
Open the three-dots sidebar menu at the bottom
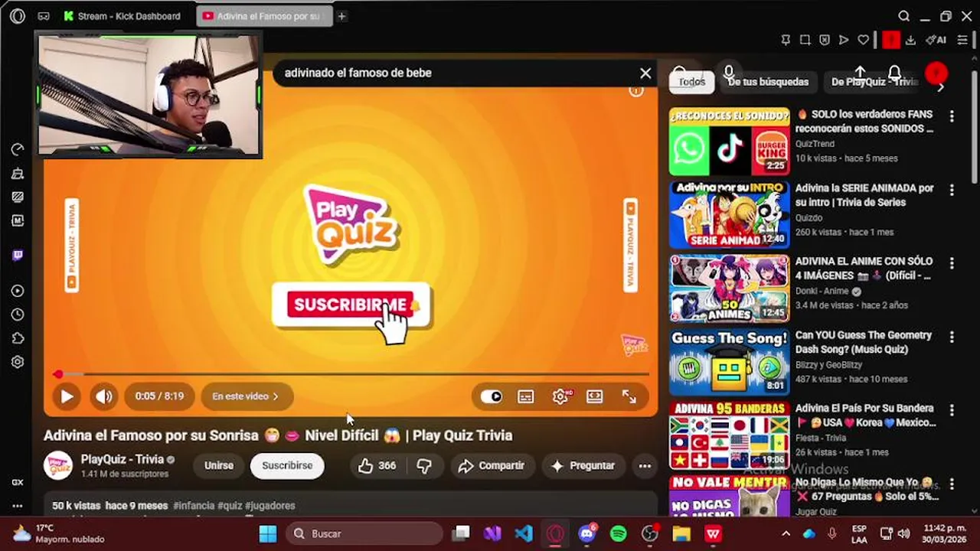pos(18,506)
